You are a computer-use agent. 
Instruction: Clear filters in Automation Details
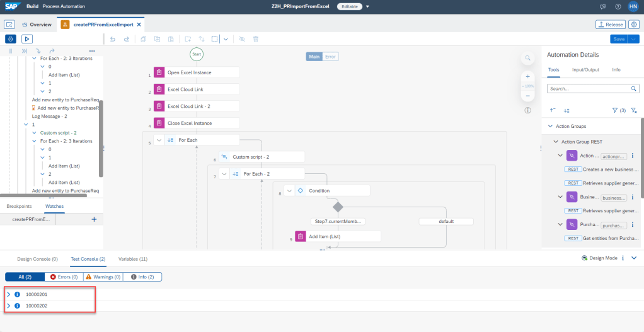(x=634, y=110)
